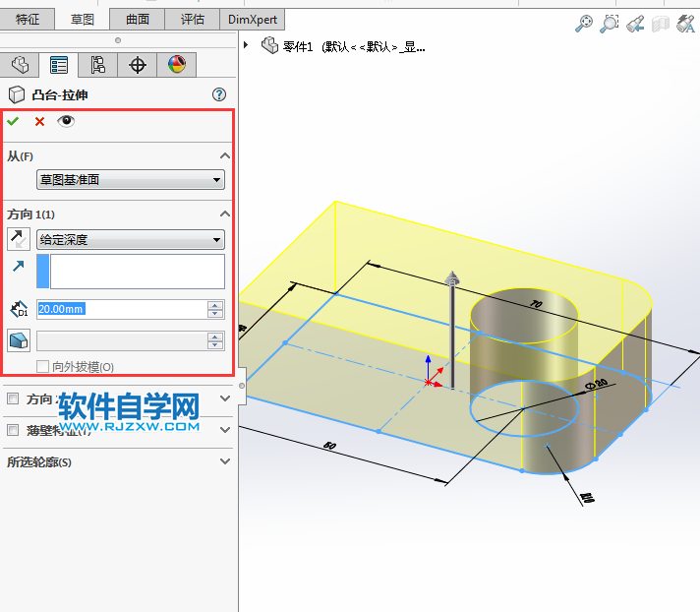Click the View Orientation icon
The width and height of the screenshot is (700, 612).
(x=685, y=24)
